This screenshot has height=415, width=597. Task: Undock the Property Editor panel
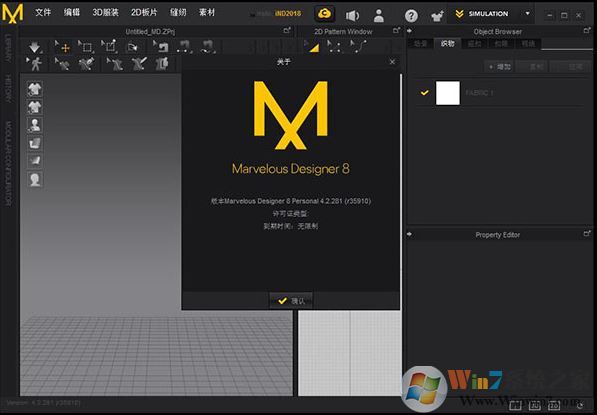coord(587,233)
